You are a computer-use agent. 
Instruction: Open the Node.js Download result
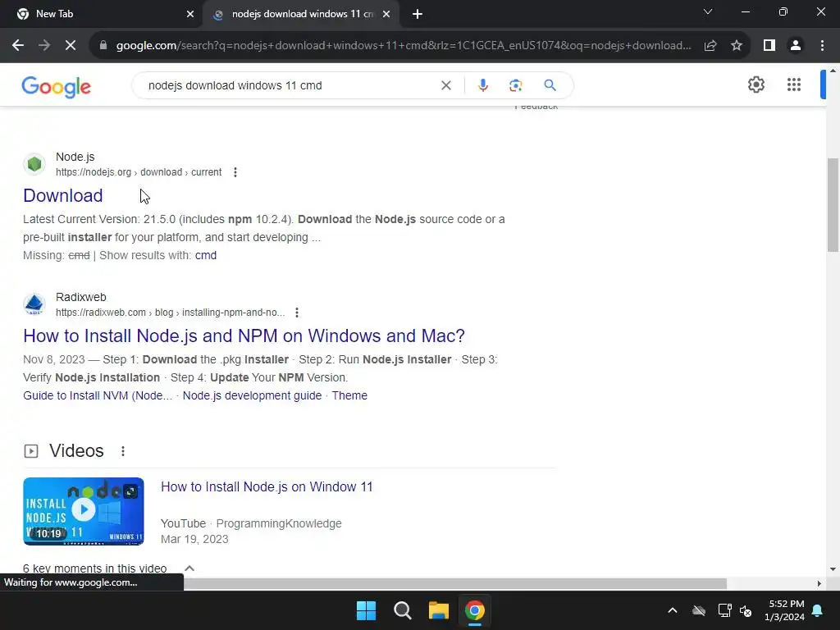(x=62, y=195)
